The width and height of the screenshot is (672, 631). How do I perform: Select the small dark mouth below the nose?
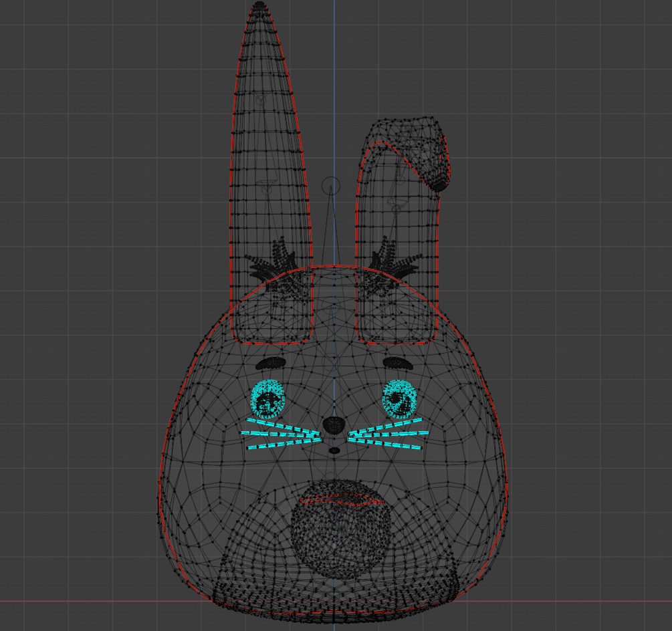point(335,451)
